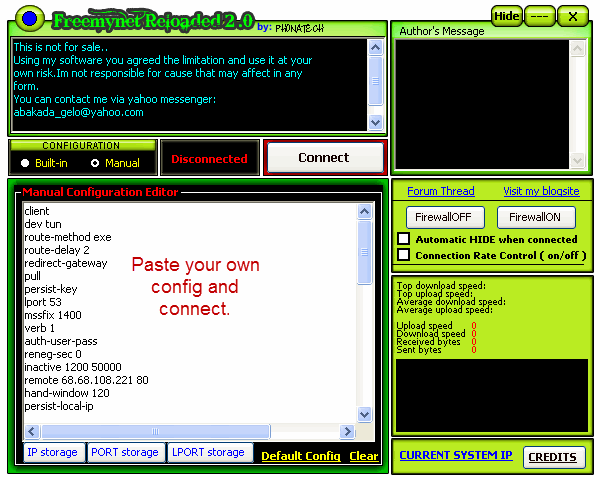Select the Built-in configuration radio
The height and width of the screenshot is (480, 600).
25,163
